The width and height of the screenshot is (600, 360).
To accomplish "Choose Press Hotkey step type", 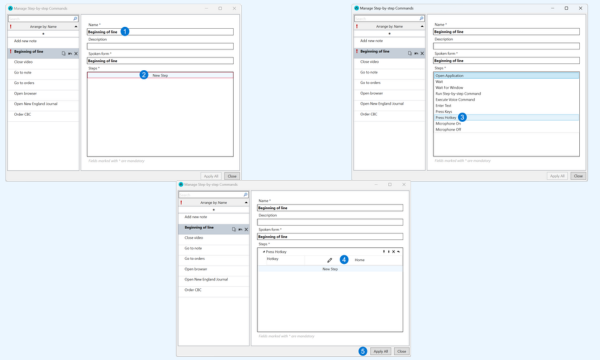I will point(506,117).
